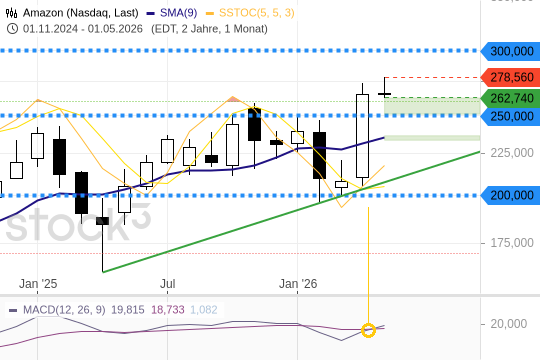Click the 175,000 axis value

[512, 243]
